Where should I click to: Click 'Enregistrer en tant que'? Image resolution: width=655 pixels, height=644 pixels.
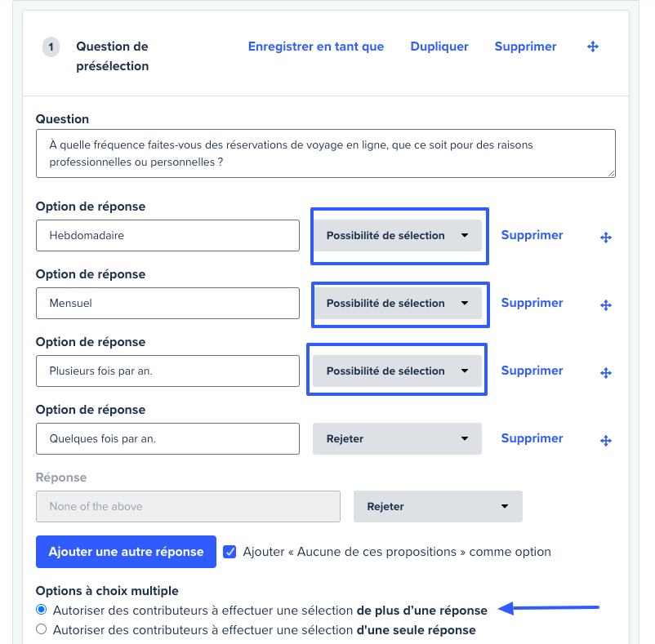[x=316, y=47]
